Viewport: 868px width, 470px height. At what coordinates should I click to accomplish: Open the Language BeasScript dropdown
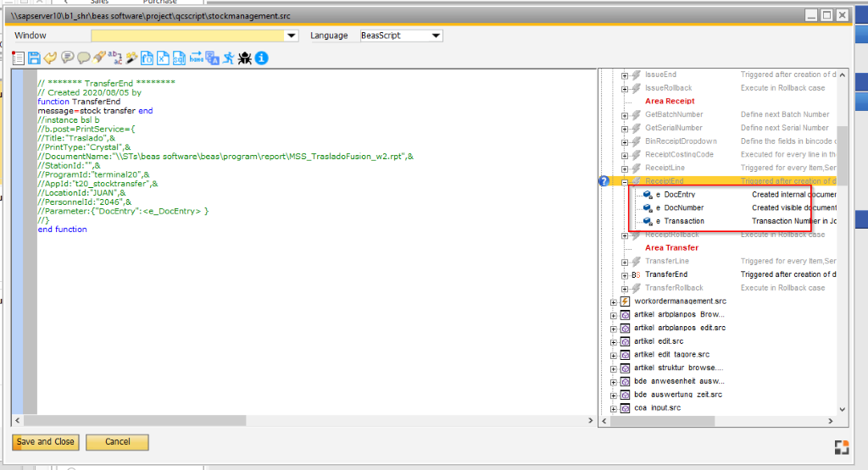(x=436, y=36)
